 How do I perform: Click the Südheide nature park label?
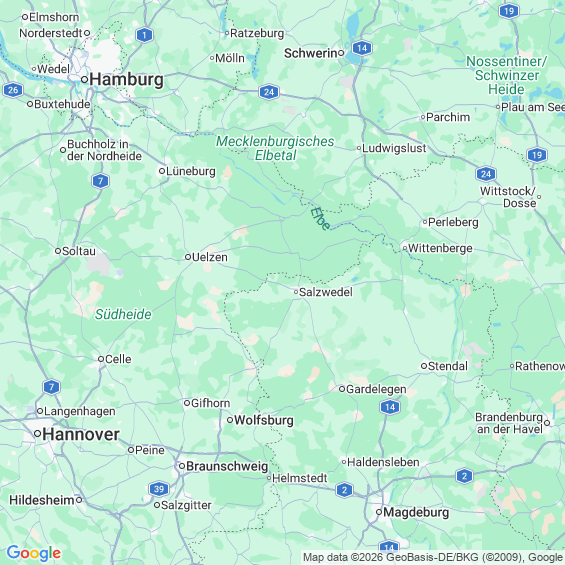pos(123,314)
